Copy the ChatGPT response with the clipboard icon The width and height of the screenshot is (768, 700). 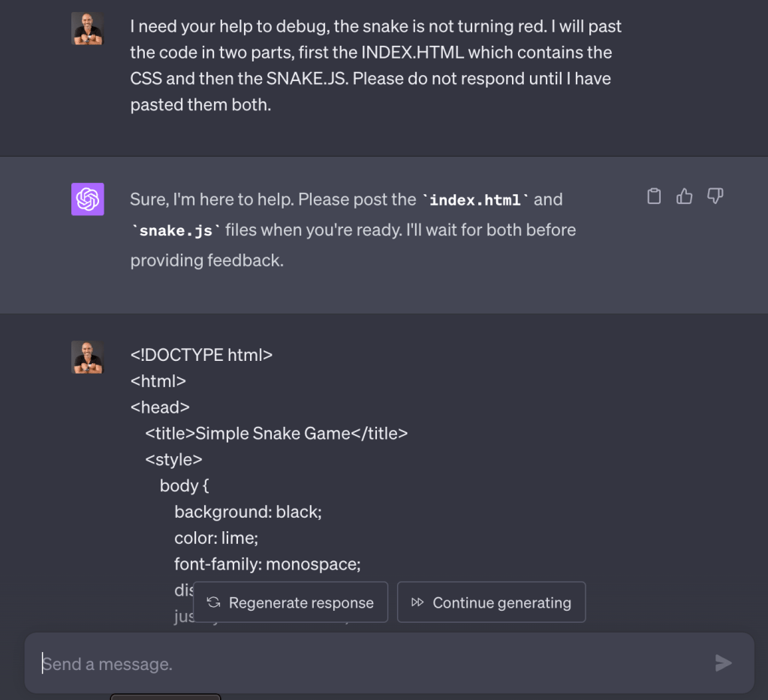[654, 197]
